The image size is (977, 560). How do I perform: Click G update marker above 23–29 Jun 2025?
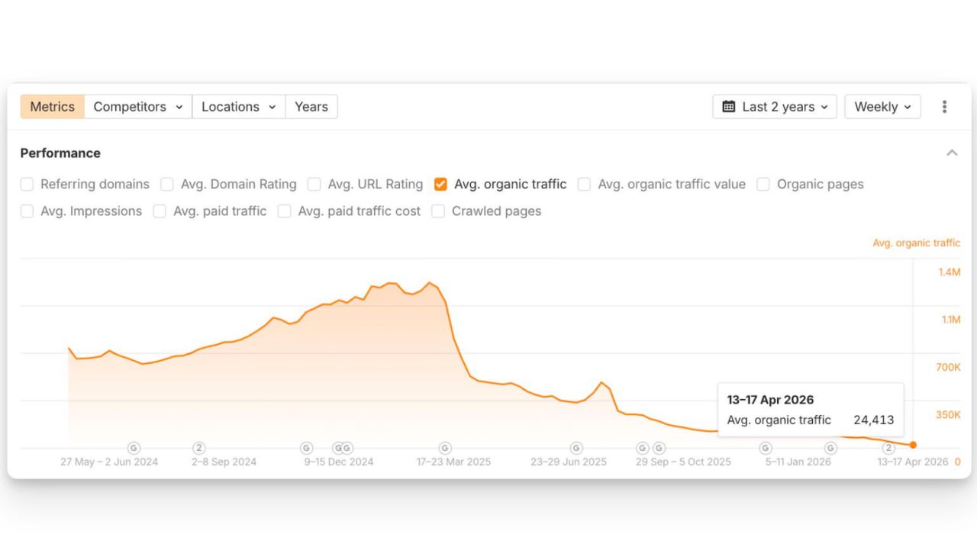click(x=576, y=448)
